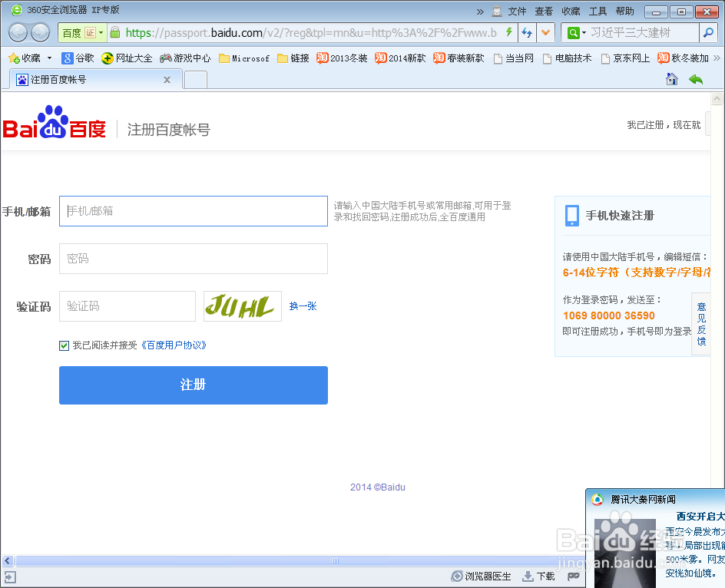Viewport: 725px width, 588px height.
Task: Open the 百度用户协议 link
Action: [x=174, y=345]
